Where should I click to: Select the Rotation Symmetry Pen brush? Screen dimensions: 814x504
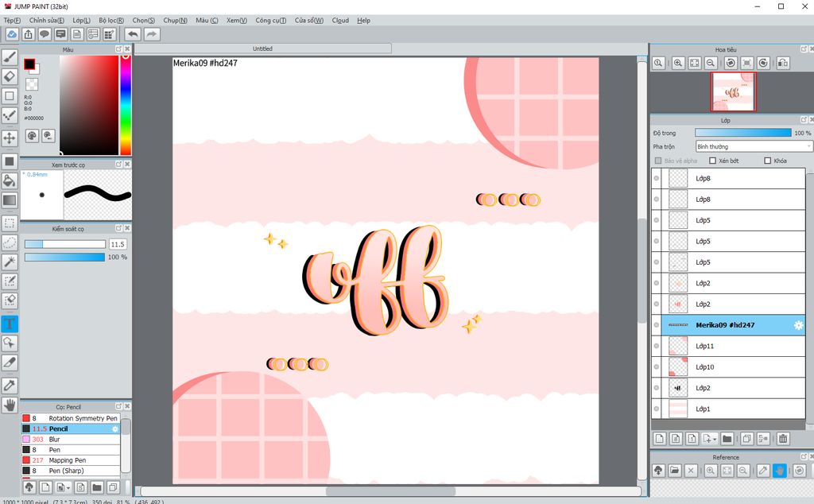tap(71, 418)
